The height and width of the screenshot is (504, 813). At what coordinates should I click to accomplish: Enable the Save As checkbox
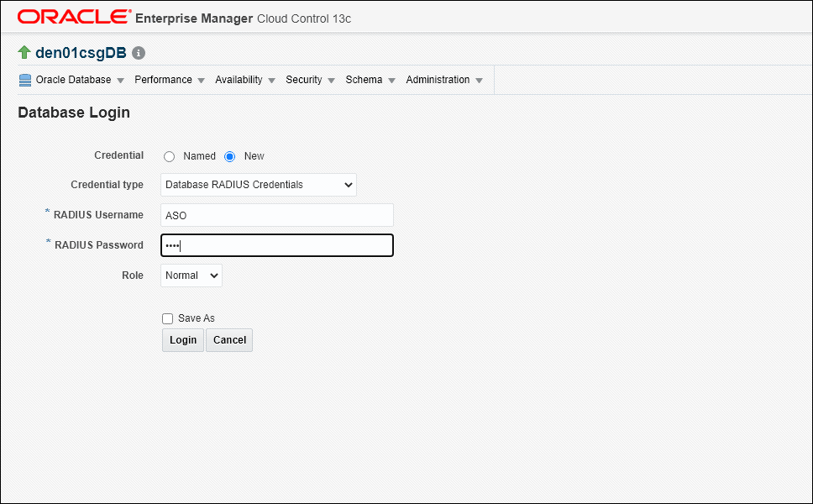tap(167, 318)
